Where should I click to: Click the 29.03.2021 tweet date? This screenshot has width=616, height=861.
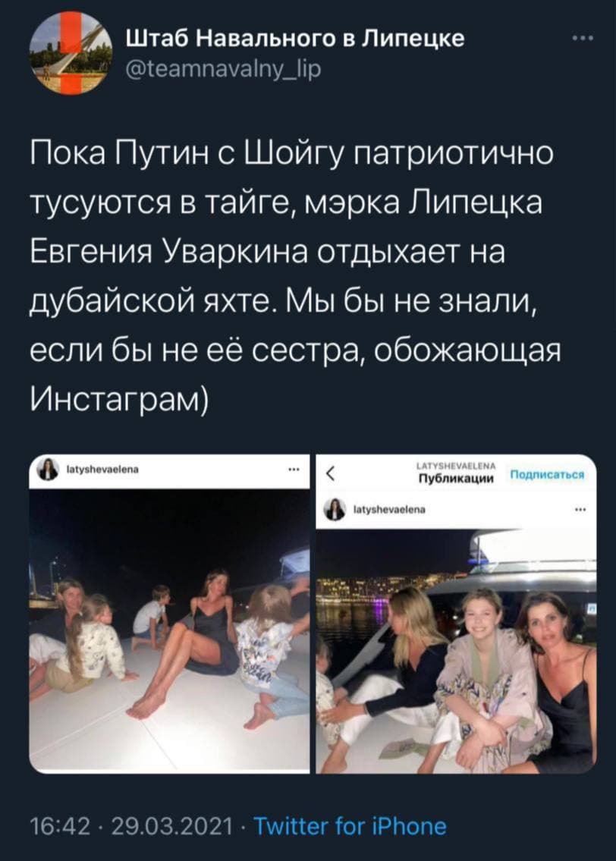click(x=172, y=826)
